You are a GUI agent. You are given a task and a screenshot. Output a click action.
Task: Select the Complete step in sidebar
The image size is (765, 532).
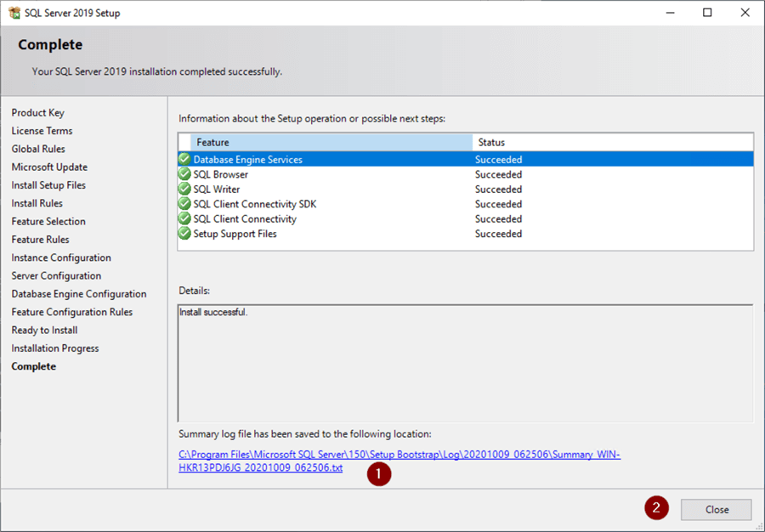(34, 366)
